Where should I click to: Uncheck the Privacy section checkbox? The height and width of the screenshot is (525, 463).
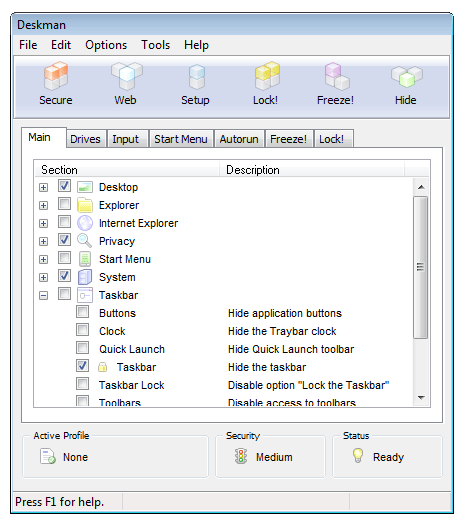(x=64, y=240)
